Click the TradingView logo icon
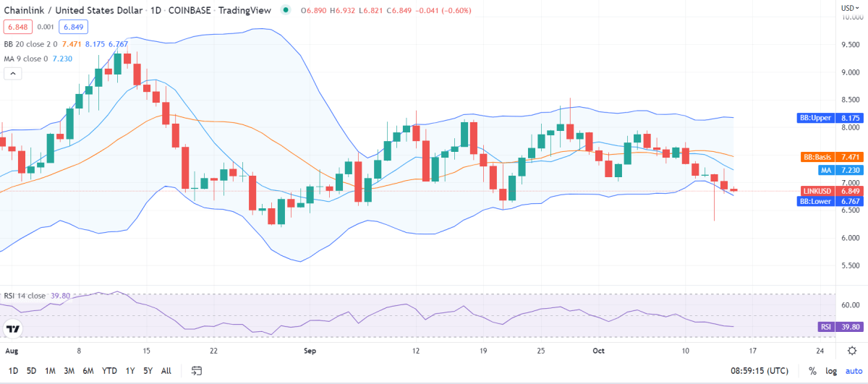 tap(12, 329)
